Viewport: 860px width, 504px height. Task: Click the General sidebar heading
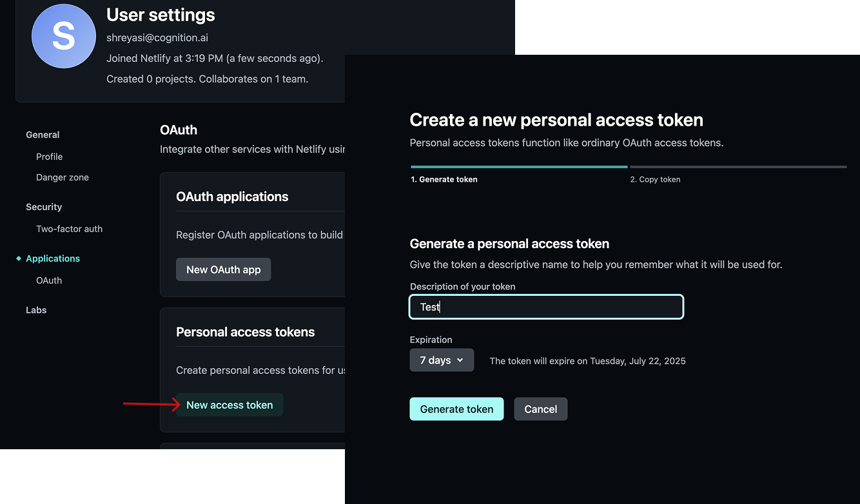pos(43,135)
